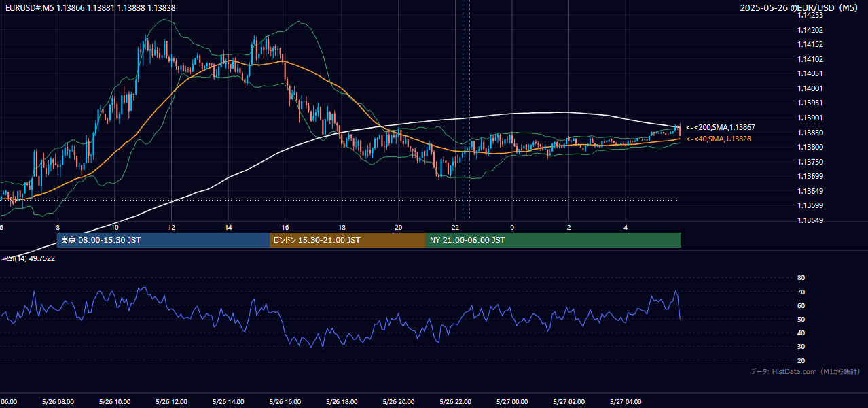
Task: Click price axis value 1.14001
Action: [810, 88]
